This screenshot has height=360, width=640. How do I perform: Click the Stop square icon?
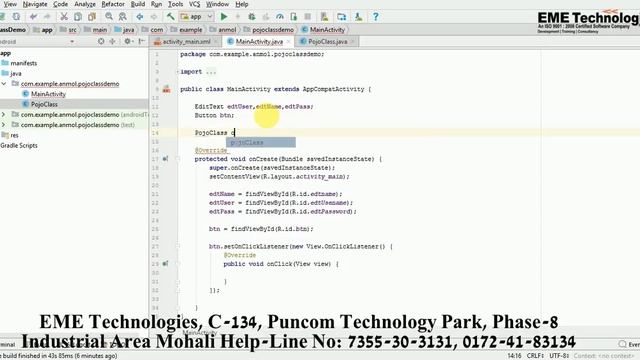tap(308, 17)
